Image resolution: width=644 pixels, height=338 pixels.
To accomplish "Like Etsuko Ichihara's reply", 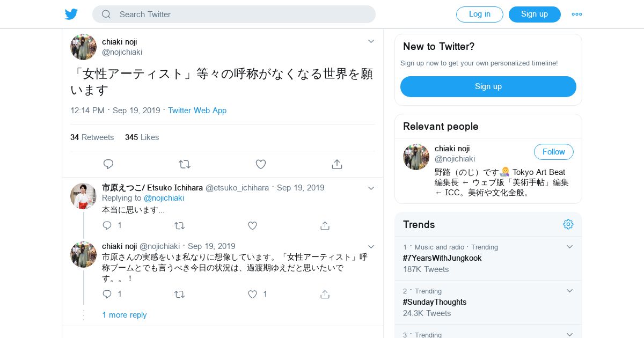I will coord(252,226).
